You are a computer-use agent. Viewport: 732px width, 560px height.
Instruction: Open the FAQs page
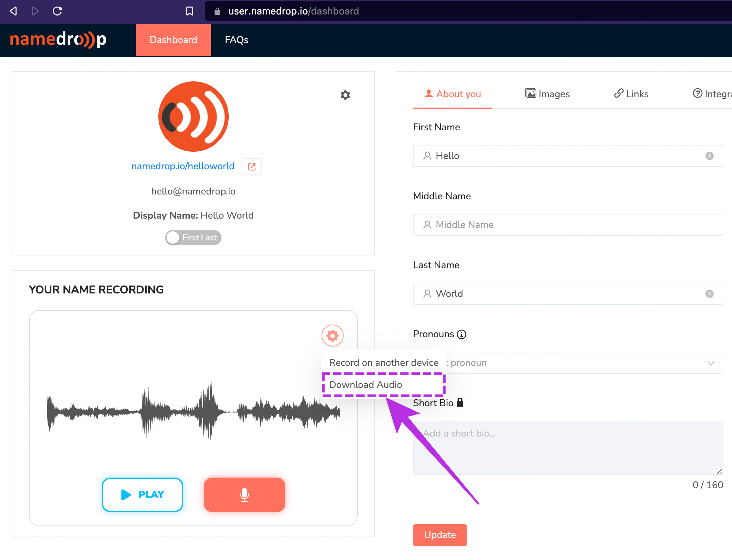point(237,40)
